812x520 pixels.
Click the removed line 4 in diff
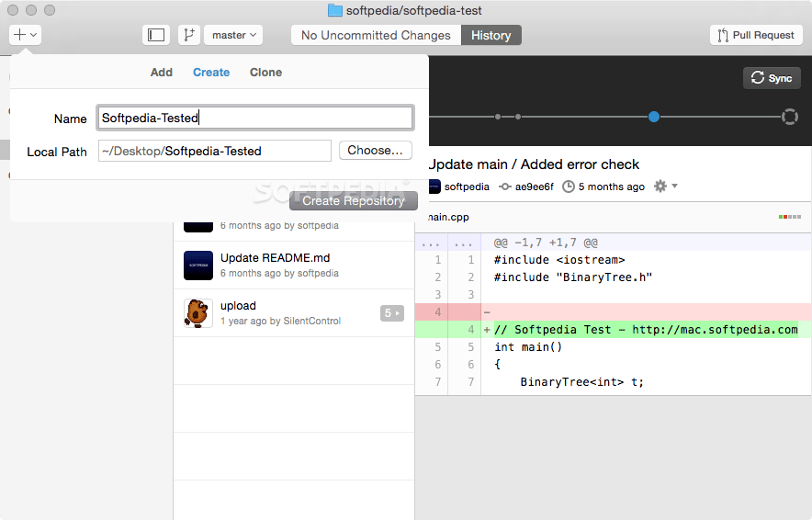[614, 311]
